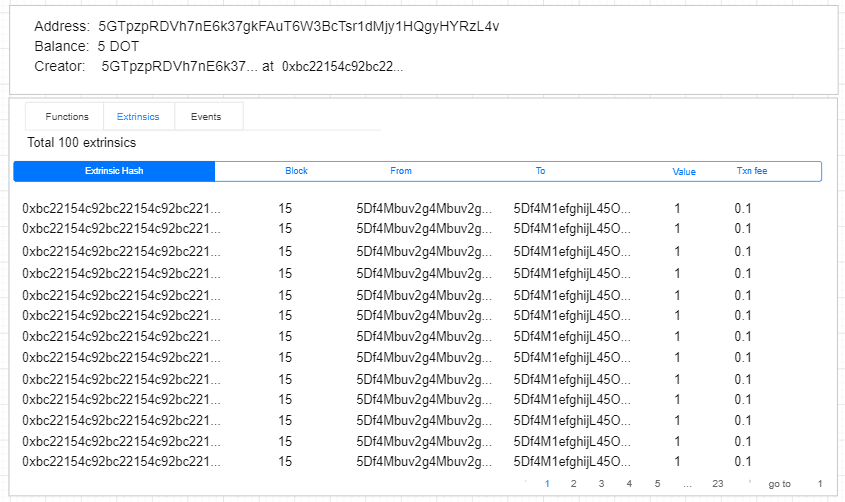Sort by Extrinsic Hash column header
Image resolution: width=845 pixels, height=502 pixels.
pyautogui.click(x=114, y=171)
